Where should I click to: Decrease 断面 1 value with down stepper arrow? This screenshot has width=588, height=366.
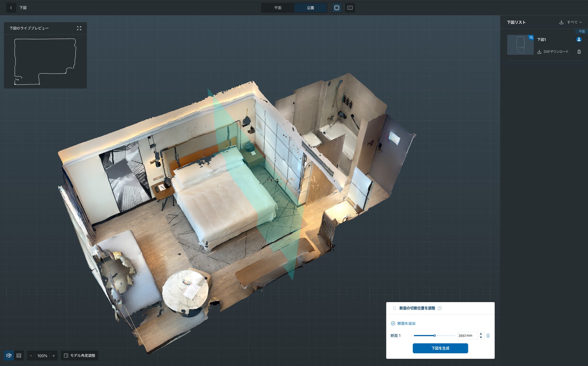pyautogui.click(x=481, y=337)
